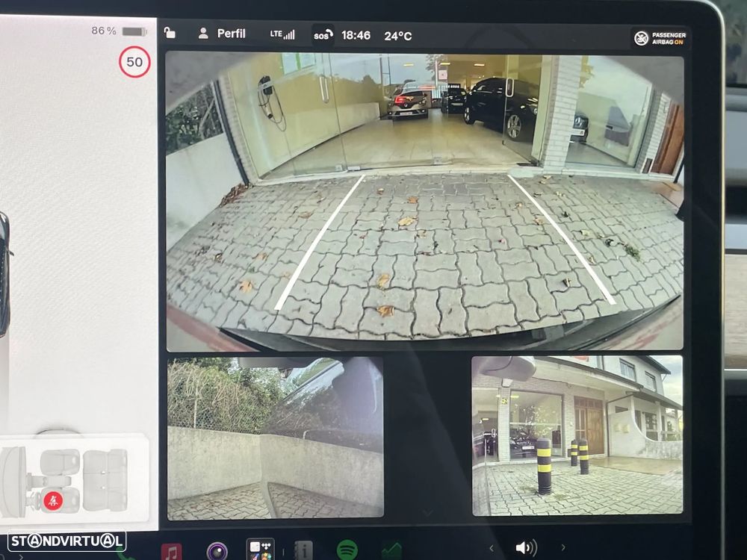Tap the Passenger Airbag ON indicator

(660, 38)
